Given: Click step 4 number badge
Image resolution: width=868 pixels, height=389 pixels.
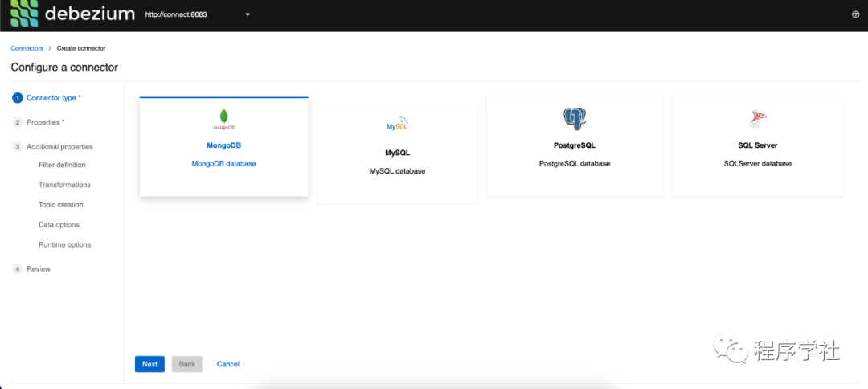Looking at the screenshot, I should tap(18, 269).
